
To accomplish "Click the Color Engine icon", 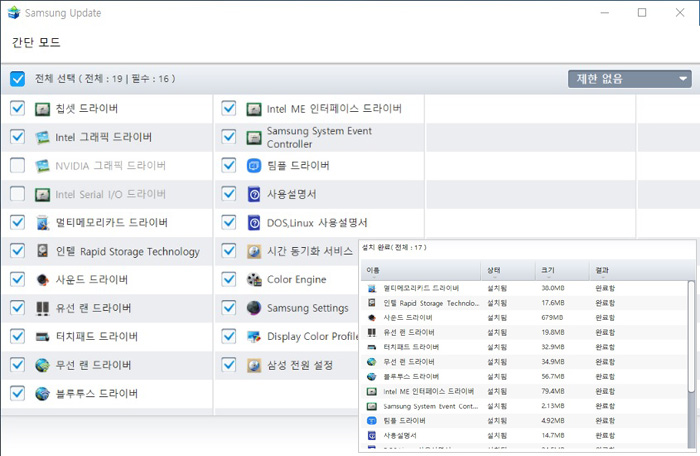I will pos(254,280).
